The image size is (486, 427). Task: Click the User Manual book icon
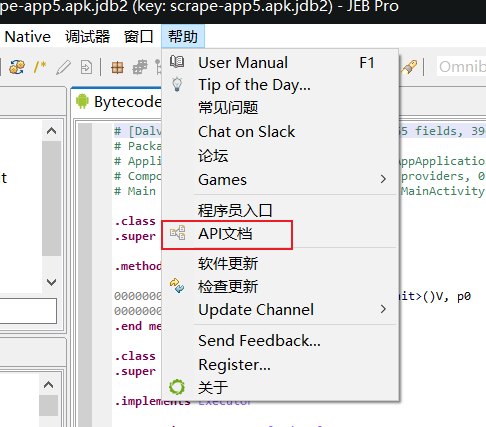point(177,62)
